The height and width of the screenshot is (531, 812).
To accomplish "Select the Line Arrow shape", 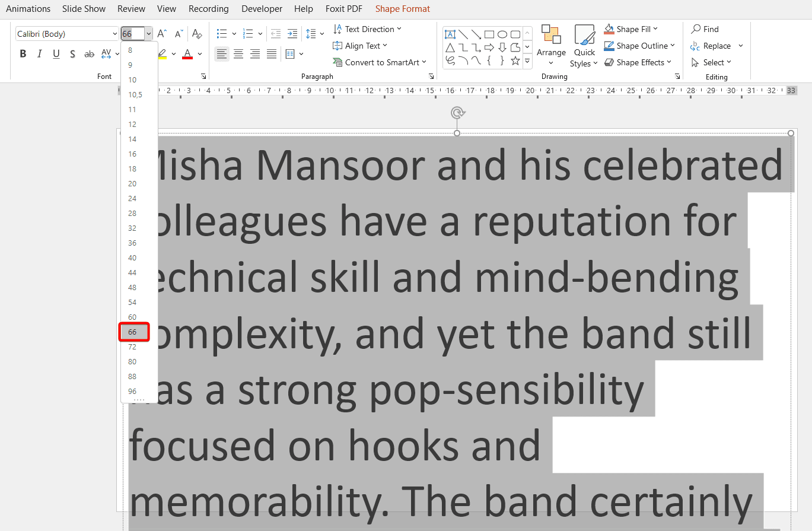I will [x=476, y=34].
